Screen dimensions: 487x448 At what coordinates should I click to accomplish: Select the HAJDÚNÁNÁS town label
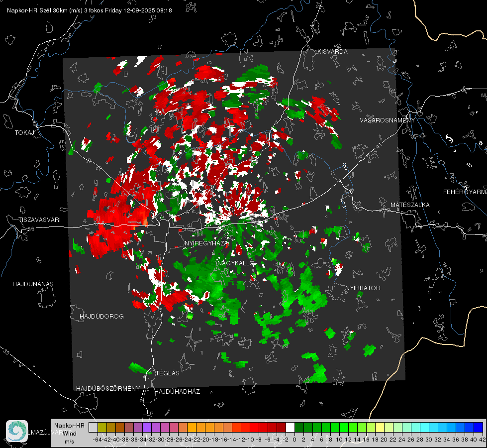[x=33, y=284]
